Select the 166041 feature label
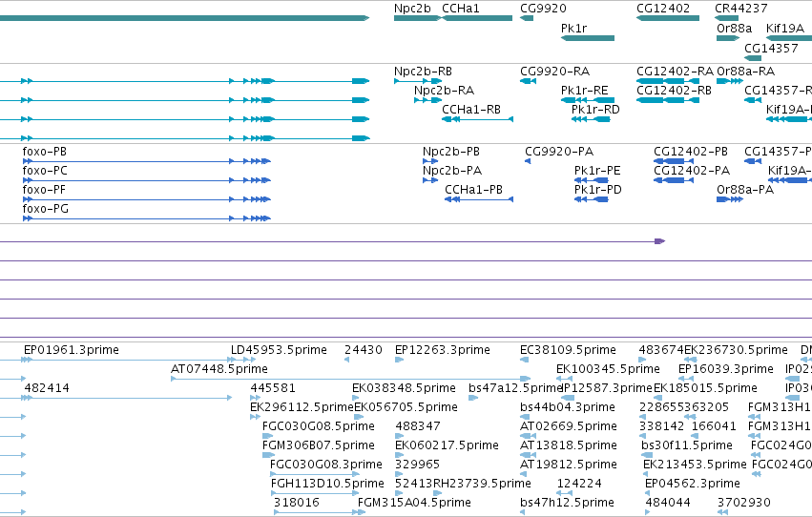 pyautogui.click(x=714, y=427)
